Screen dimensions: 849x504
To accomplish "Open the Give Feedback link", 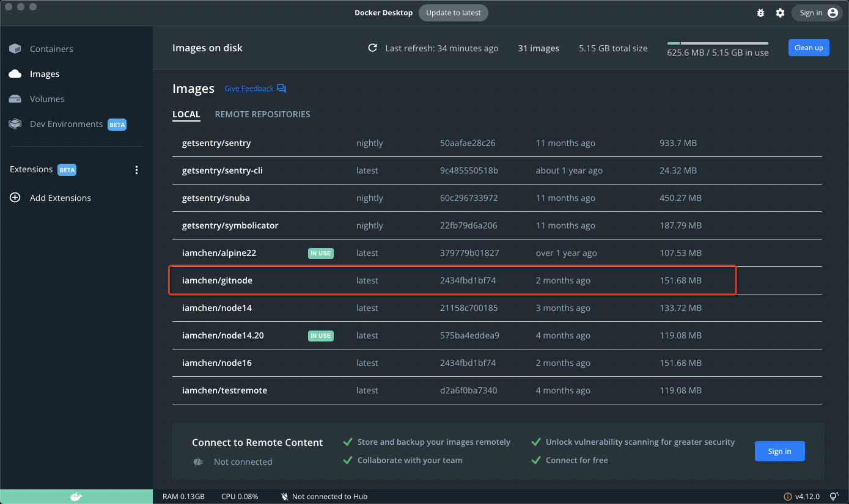I will (249, 89).
